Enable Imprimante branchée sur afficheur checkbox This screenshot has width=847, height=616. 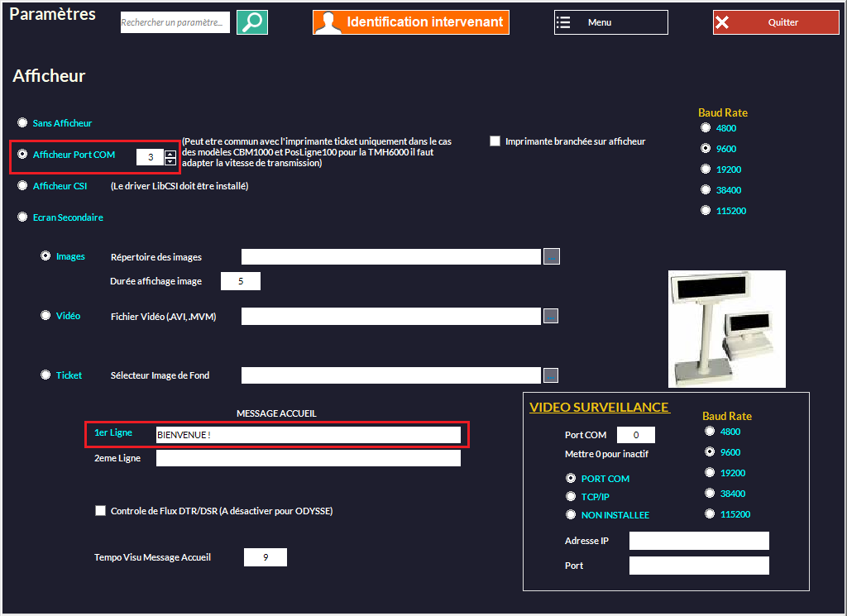pyautogui.click(x=495, y=141)
